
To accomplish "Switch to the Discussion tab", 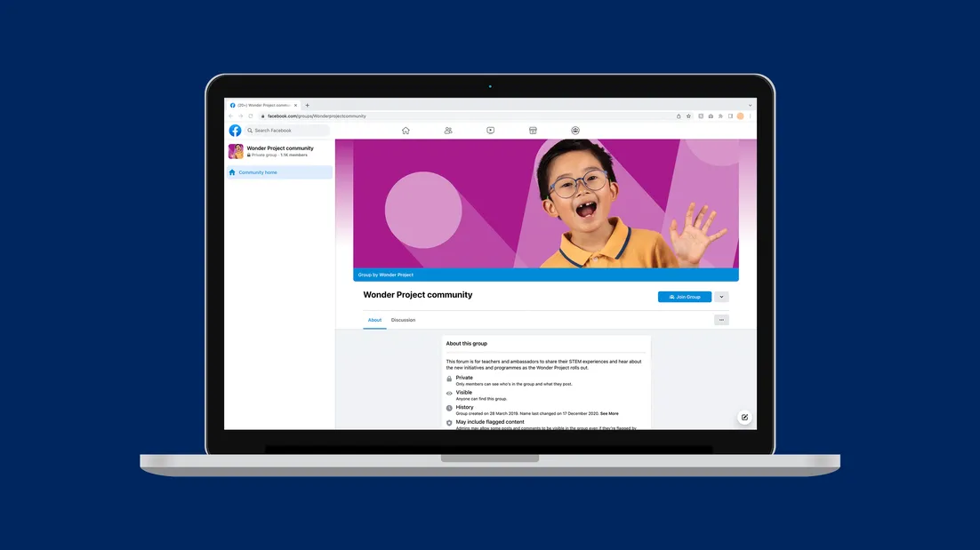I will tap(403, 320).
